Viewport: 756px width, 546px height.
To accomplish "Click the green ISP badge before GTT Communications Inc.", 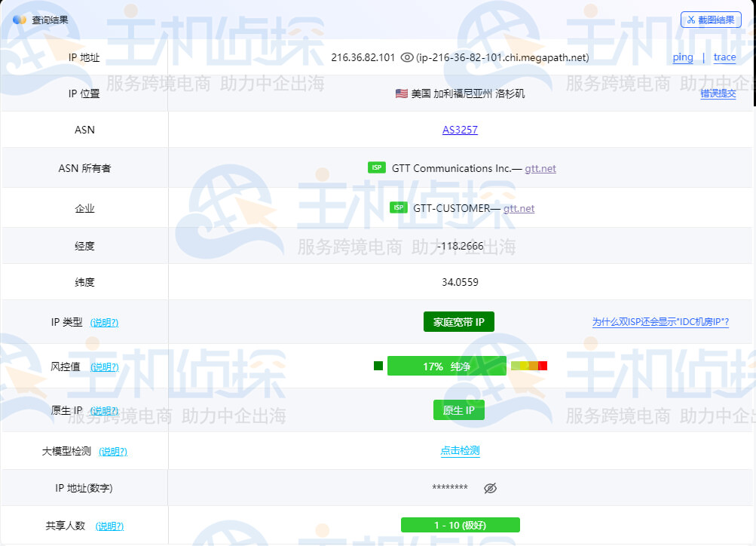I will coord(376,167).
